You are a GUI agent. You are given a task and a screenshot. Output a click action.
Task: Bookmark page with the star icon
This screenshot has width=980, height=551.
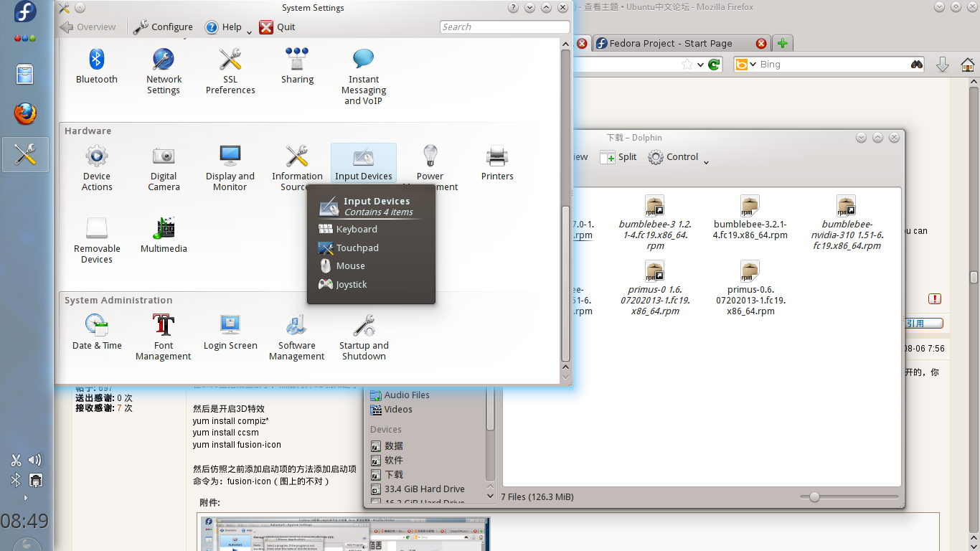(x=687, y=64)
